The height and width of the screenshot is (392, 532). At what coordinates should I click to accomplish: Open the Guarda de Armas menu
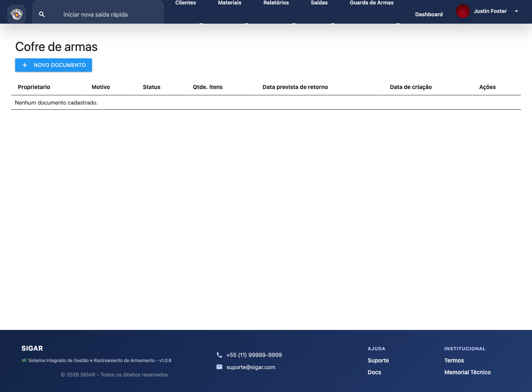click(x=372, y=3)
